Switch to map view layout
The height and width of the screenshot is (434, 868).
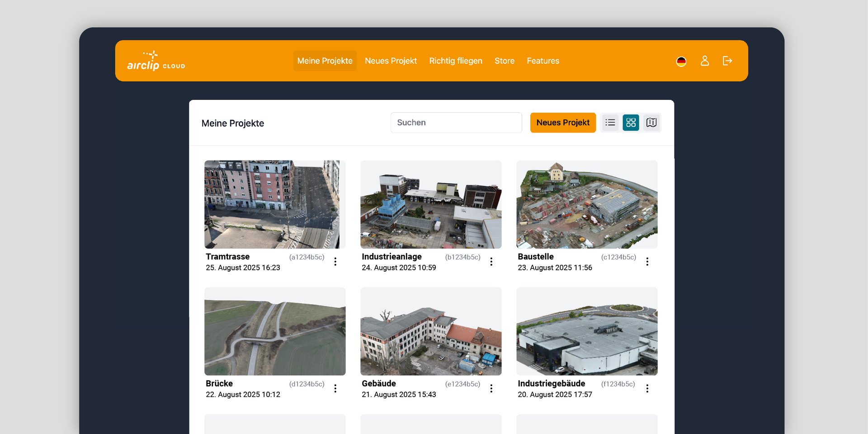coord(651,123)
